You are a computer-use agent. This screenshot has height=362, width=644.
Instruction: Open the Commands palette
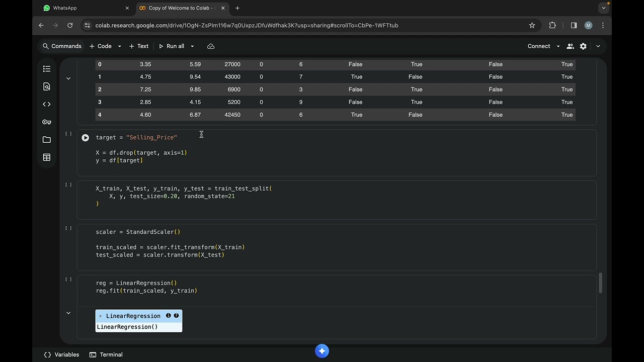(x=62, y=46)
